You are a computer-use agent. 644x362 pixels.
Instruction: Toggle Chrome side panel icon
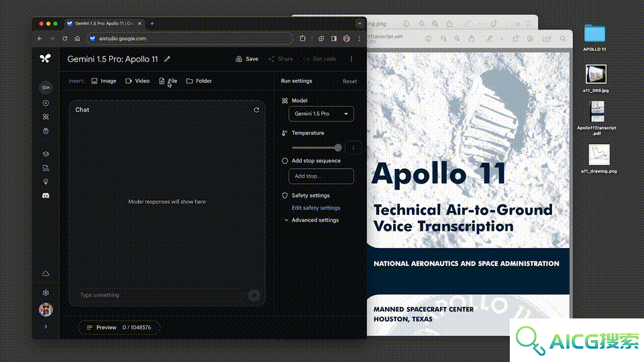click(x=334, y=39)
